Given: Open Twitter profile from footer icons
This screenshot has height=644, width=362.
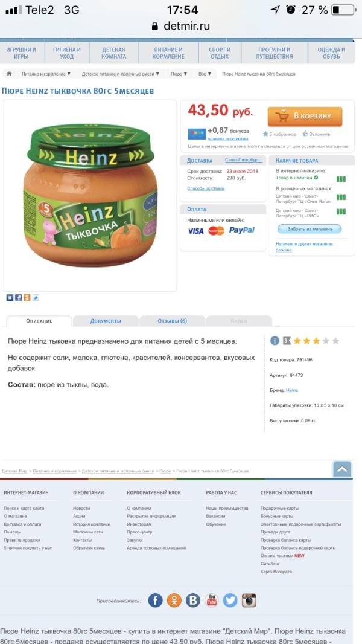Looking at the screenshot, I should coord(230,601).
